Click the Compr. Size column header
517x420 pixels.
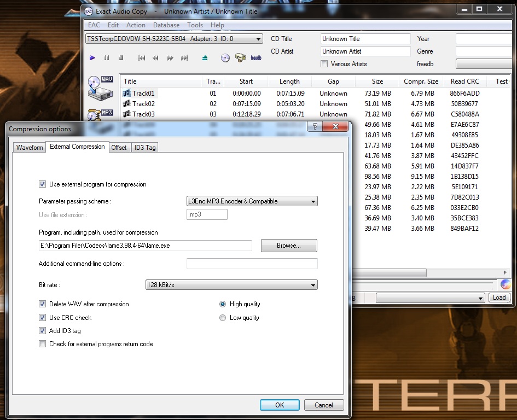pos(421,81)
